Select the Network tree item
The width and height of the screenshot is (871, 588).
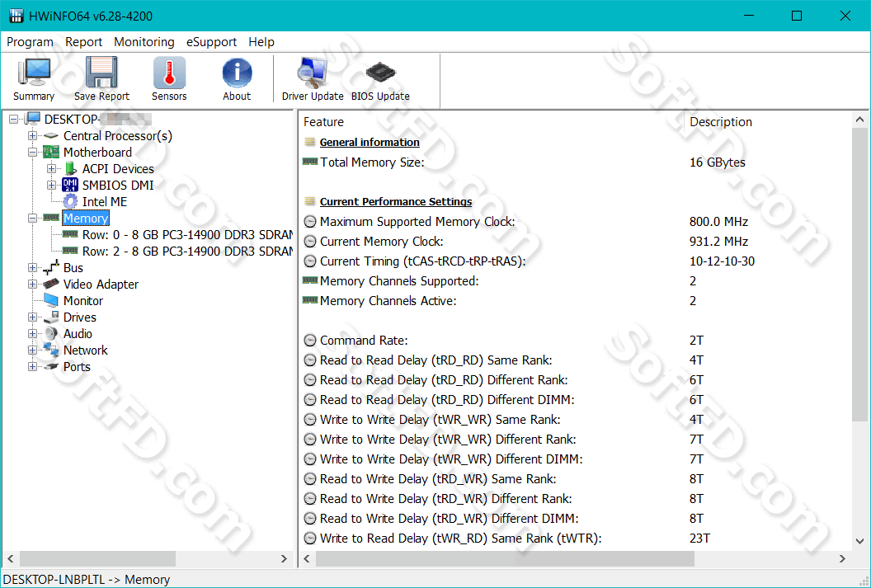tap(86, 350)
